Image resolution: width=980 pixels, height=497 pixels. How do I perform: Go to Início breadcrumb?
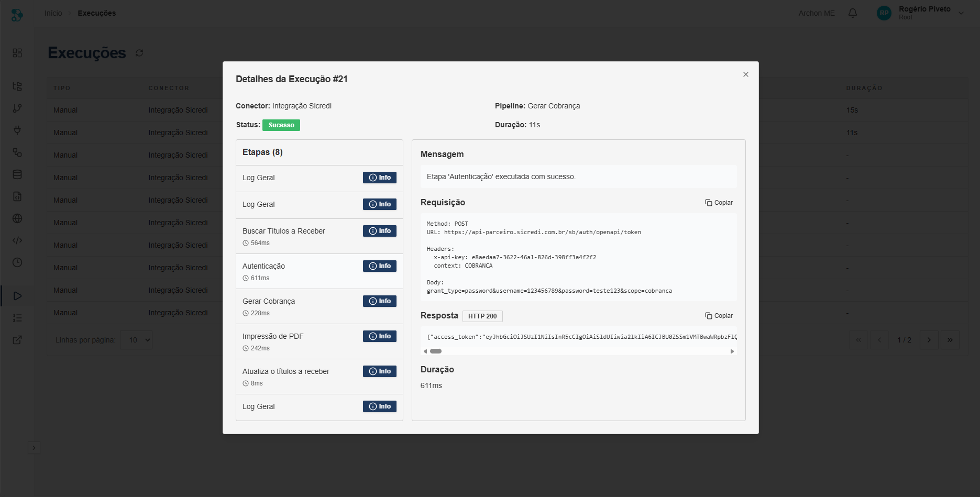(53, 13)
